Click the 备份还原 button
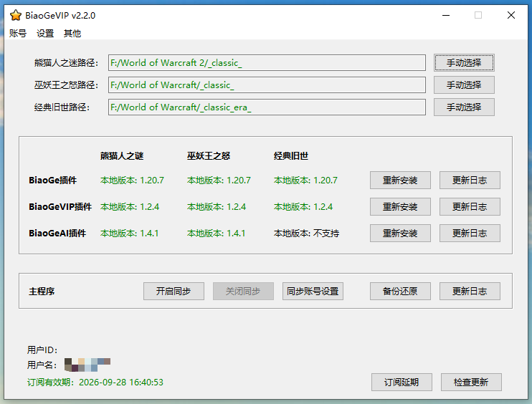The height and width of the screenshot is (404, 532). click(400, 292)
